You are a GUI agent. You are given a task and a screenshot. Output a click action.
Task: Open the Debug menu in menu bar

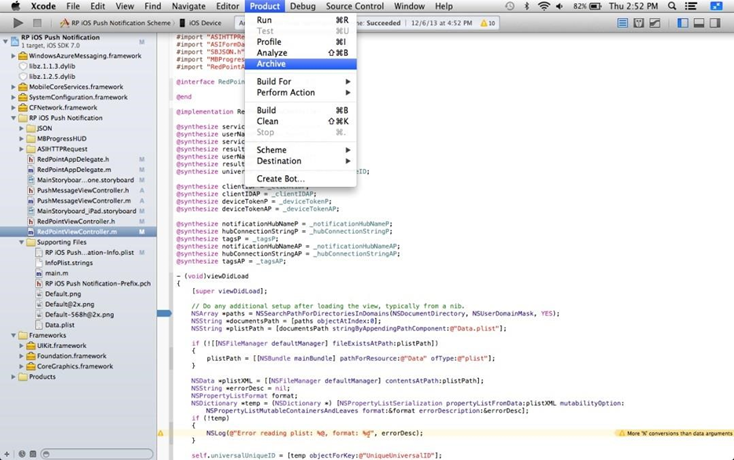point(303,6)
